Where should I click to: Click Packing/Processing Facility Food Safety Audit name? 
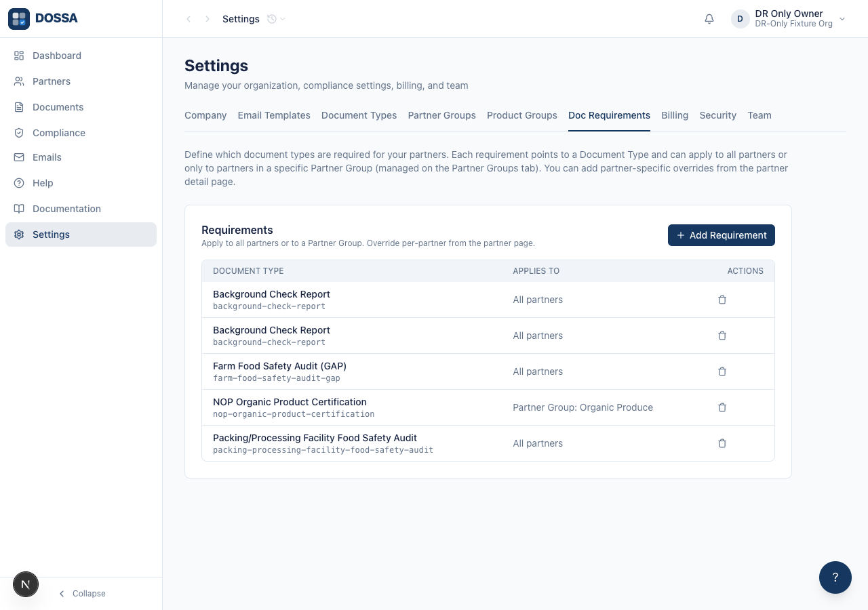[x=315, y=438]
